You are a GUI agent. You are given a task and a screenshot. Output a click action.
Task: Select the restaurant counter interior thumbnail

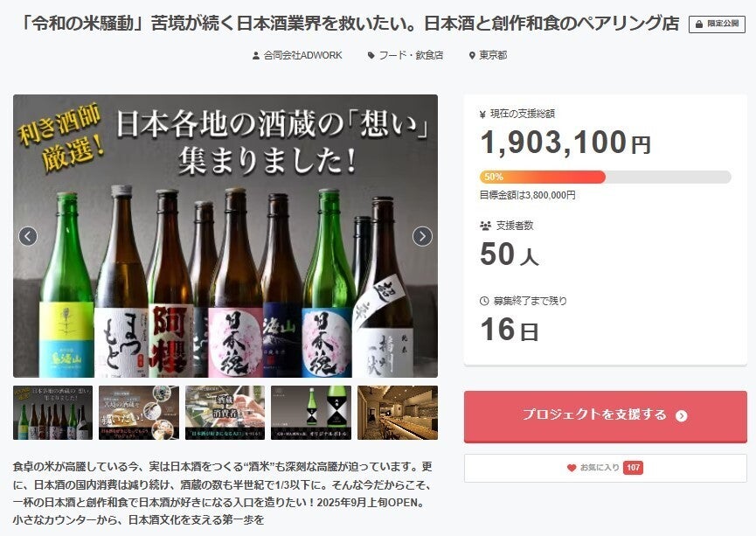(x=398, y=413)
